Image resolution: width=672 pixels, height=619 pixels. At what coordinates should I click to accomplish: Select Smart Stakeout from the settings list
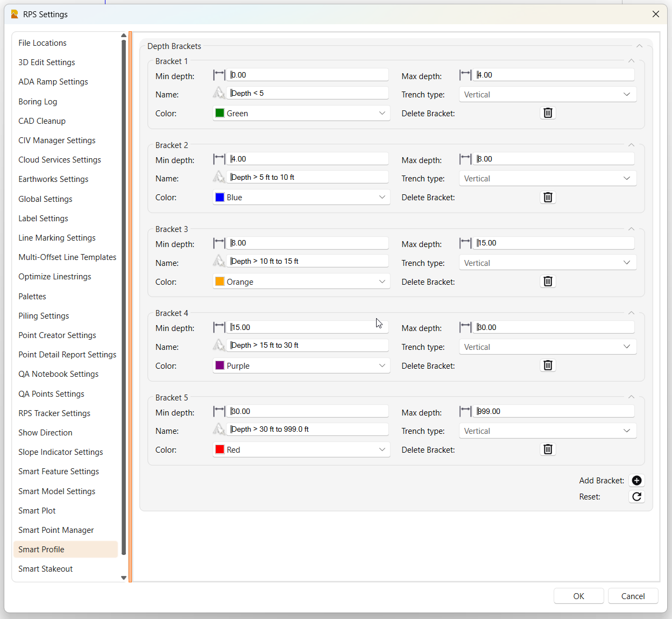46,569
